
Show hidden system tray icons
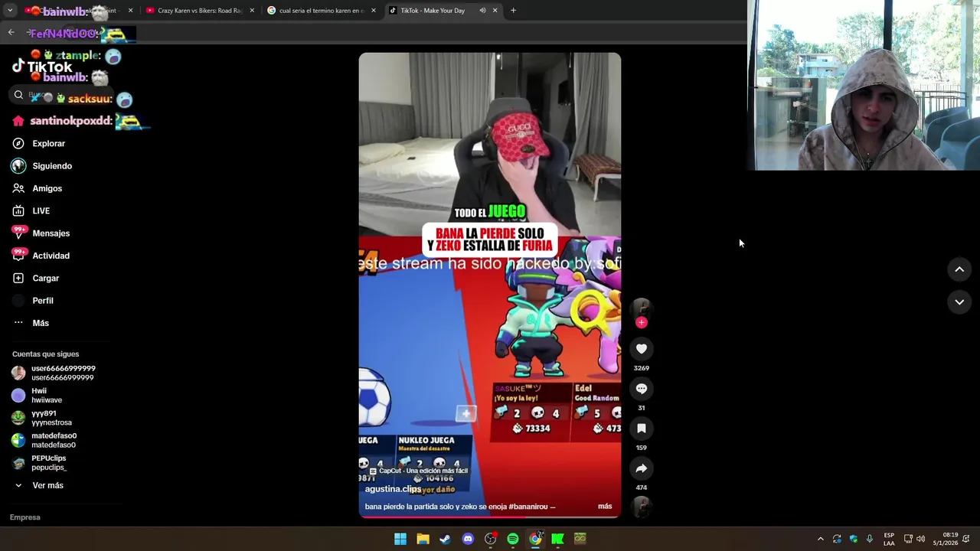[820, 539]
